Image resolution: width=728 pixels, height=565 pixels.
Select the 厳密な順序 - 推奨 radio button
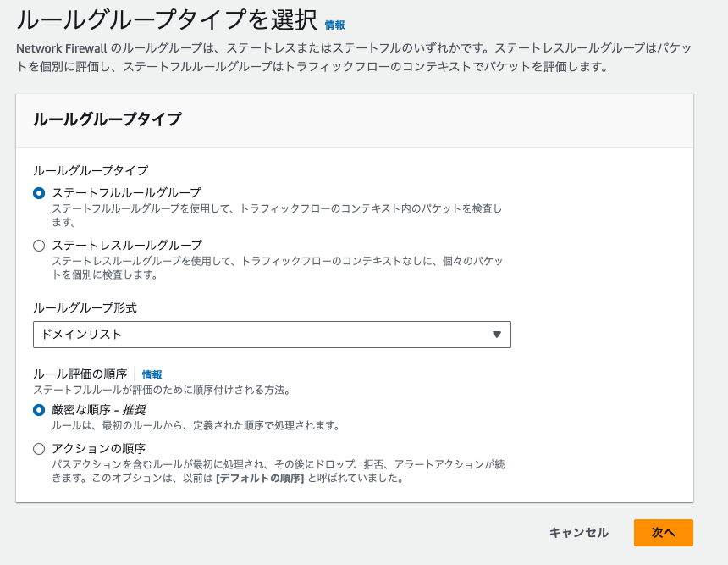tap(39, 410)
